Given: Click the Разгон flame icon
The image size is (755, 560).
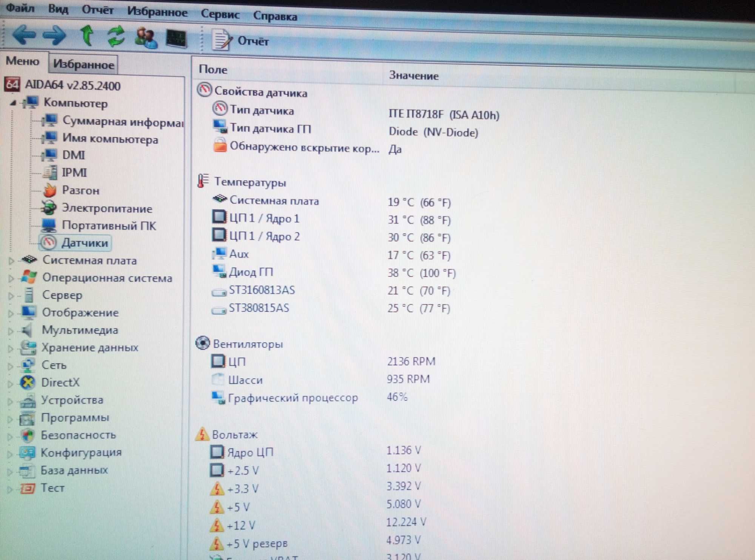Looking at the screenshot, I should pyautogui.click(x=50, y=190).
